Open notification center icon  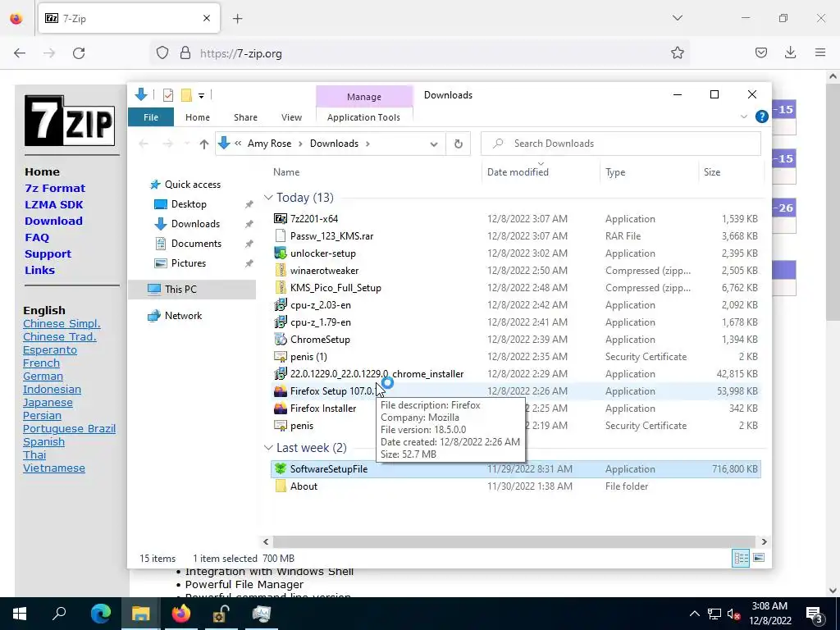pyautogui.click(x=815, y=615)
